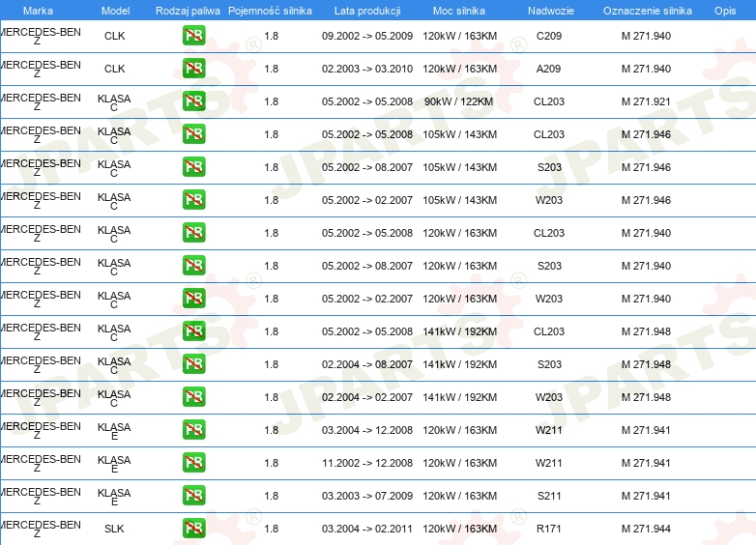Click the petrol fuel icon in the A209 row
Image resolution: width=756 pixels, height=545 pixels.
pos(193,69)
